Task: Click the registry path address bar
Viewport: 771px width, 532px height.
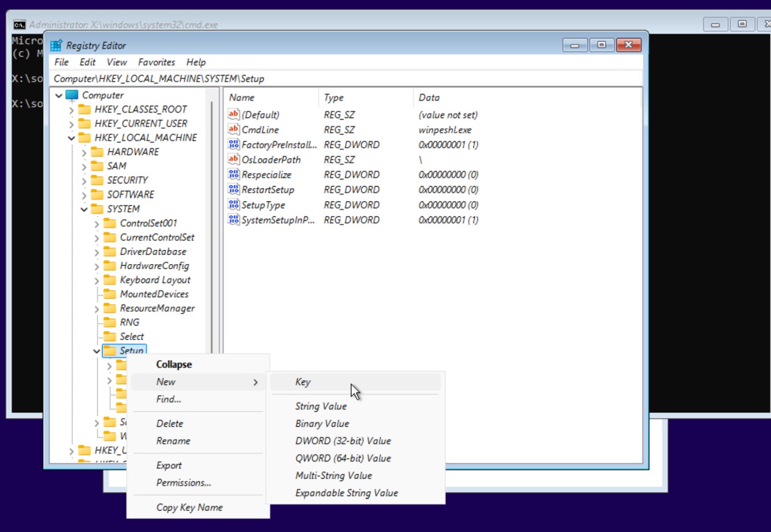Action: click(346, 78)
